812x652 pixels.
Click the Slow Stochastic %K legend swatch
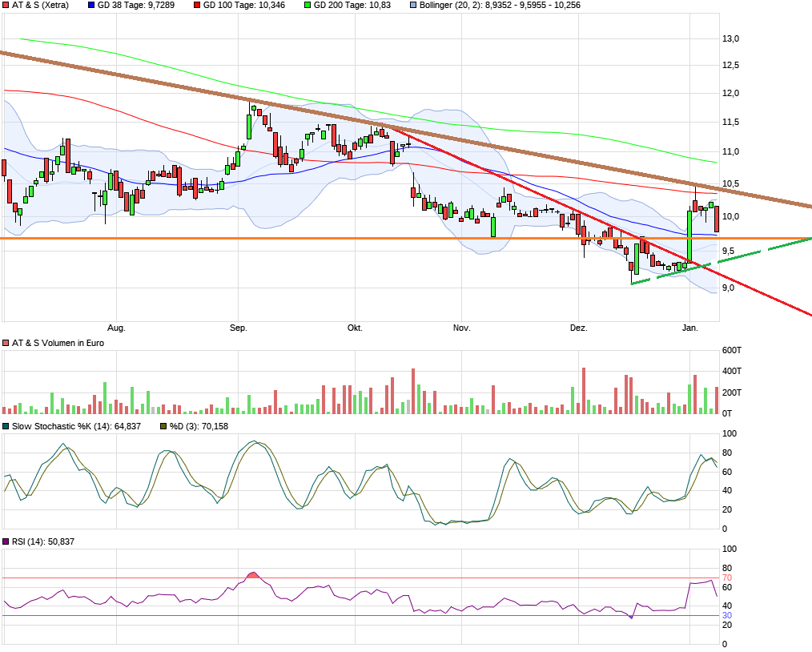pyautogui.click(x=6, y=426)
